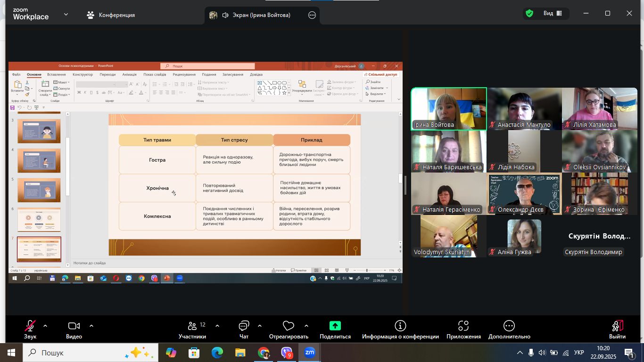Switch input language via УКР indicator

pos(579,353)
